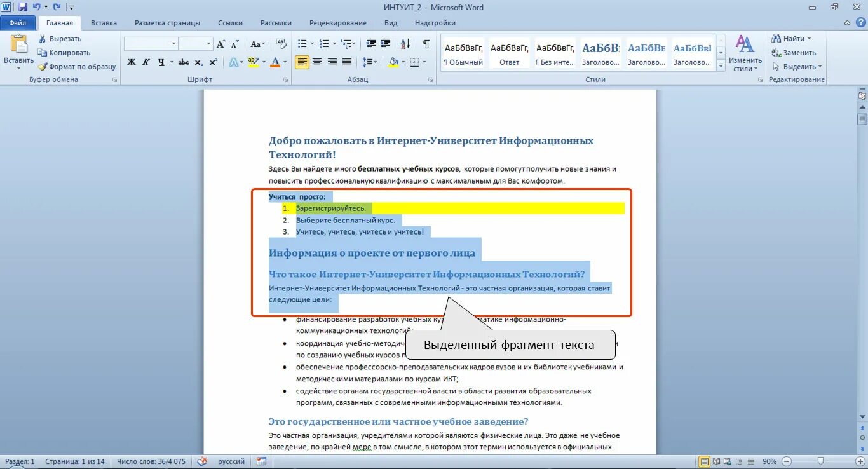
Task: Click spelling check icon in status bar
Action: [x=202, y=461]
